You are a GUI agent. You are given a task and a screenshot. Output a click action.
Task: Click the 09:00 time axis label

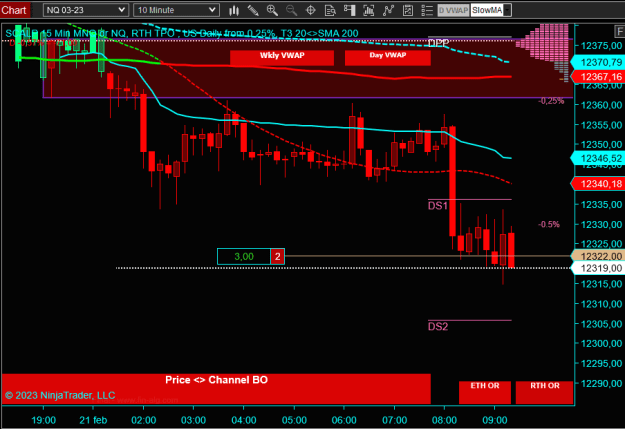pyautogui.click(x=495, y=420)
